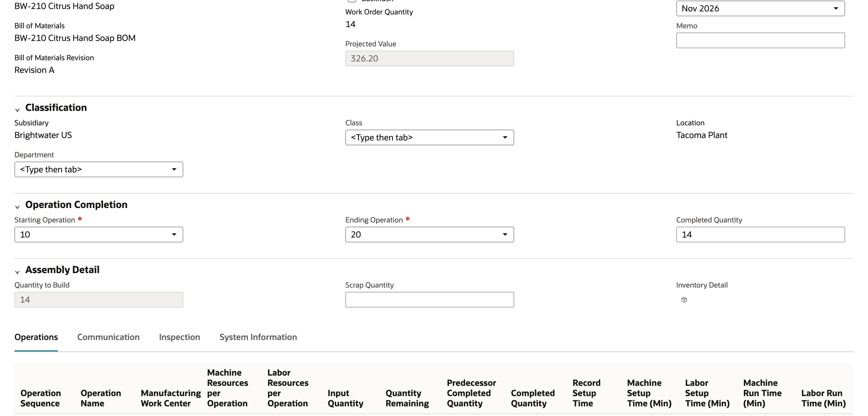Viewport: 868px width, 416px height.
Task: Click the Tacoma Plant location value
Action: [702, 135]
